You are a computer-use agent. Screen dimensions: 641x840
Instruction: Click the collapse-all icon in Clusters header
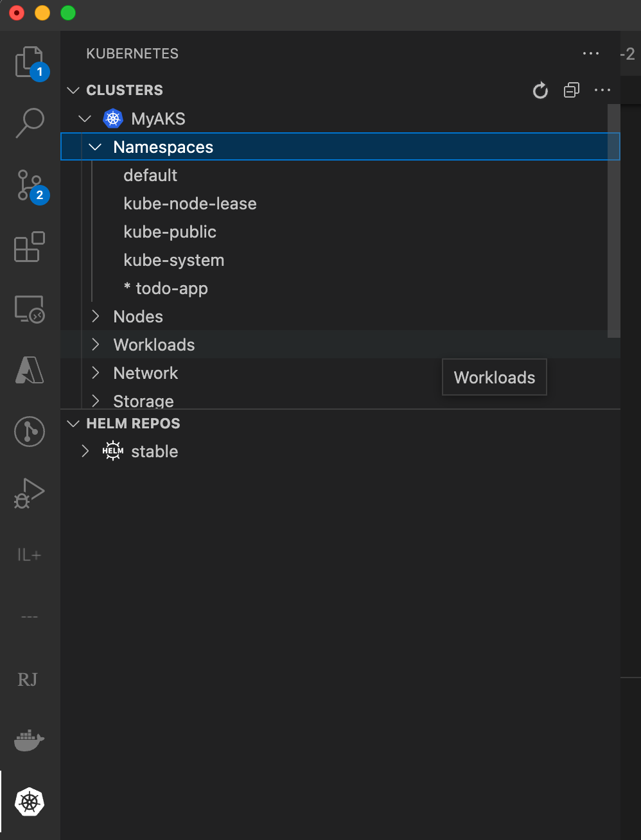pos(571,91)
